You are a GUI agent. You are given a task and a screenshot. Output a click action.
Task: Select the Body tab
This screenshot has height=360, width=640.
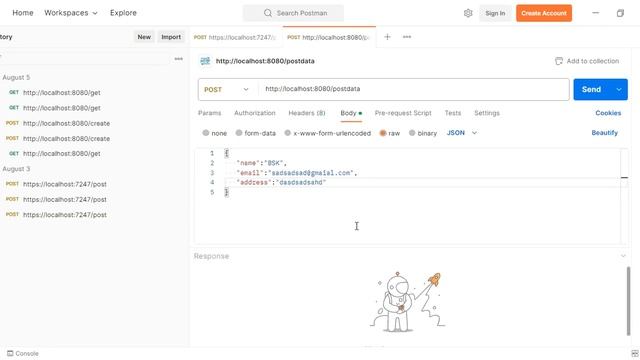pyautogui.click(x=351, y=113)
